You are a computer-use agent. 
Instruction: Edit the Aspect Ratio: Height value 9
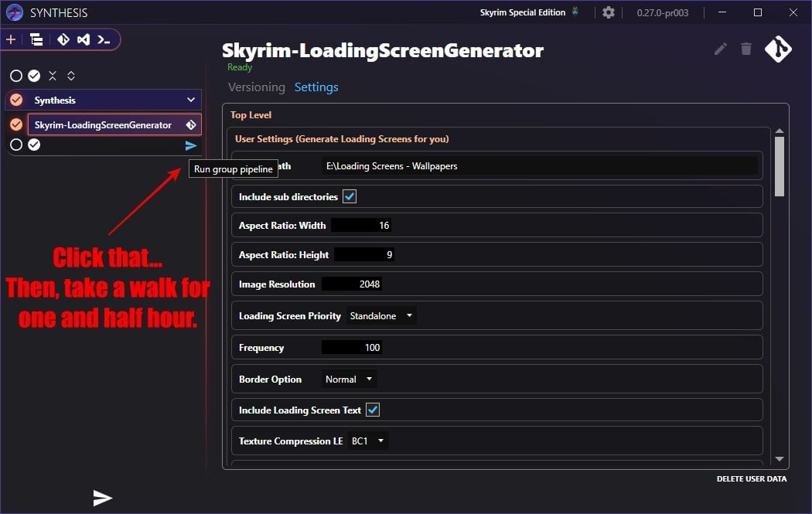(x=364, y=254)
